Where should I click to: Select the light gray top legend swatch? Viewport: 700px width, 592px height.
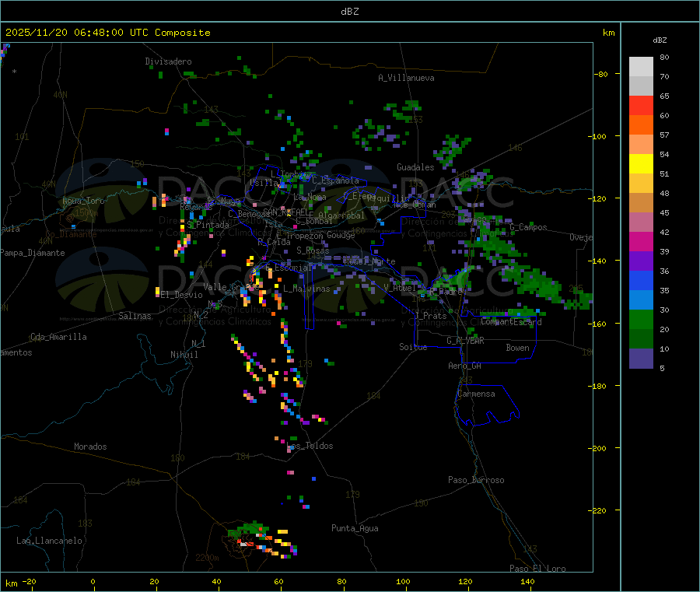coord(641,66)
